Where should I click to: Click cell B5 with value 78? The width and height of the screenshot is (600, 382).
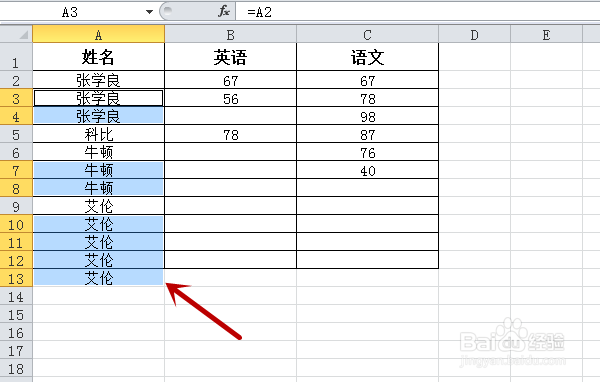coord(230,134)
